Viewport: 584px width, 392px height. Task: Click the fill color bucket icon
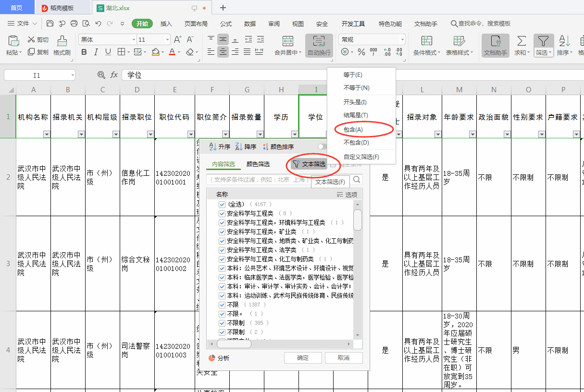click(x=155, y=52)
